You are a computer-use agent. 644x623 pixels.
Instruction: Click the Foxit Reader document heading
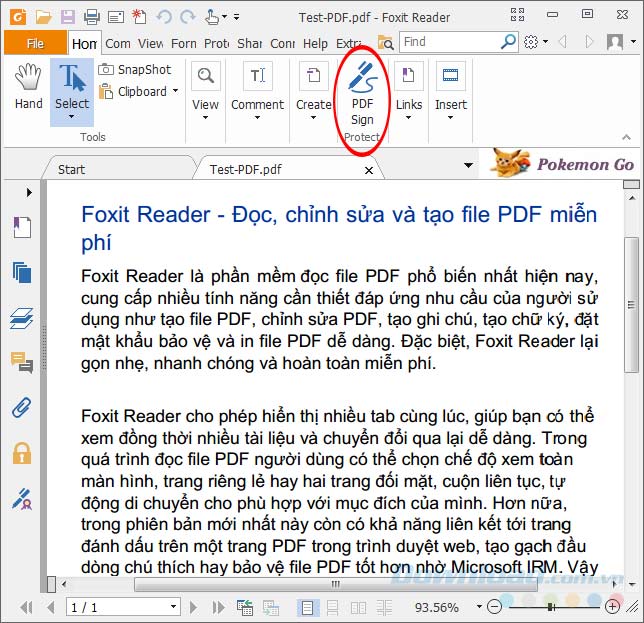point(339,228)
